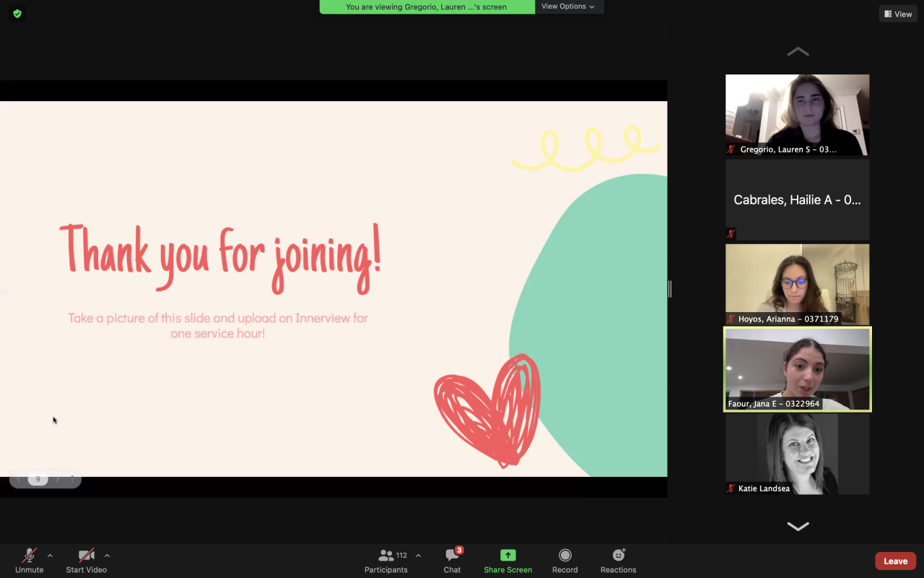Open the View Options dropdown
The image size is (924, 578).
pyautogui.click(x=568, y=7)
